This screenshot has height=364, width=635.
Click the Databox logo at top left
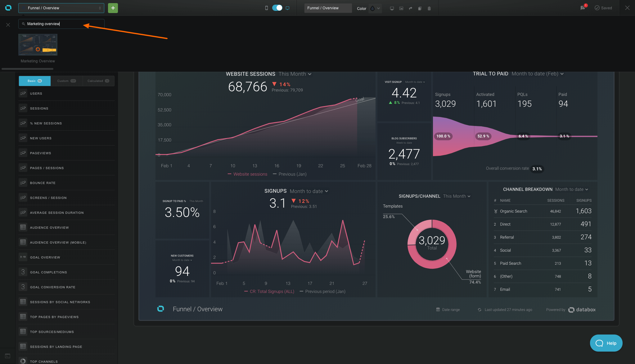coord(8,8)
